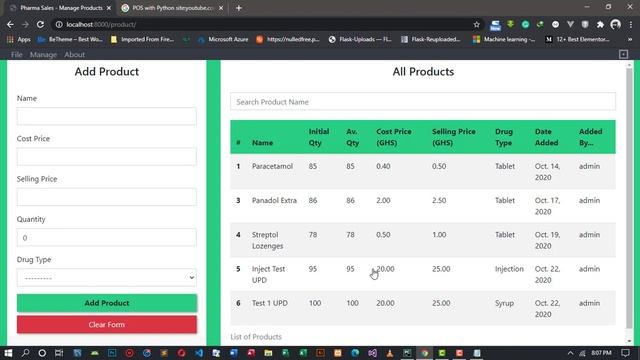Viewport: 640px width, 360px height.
Task: Click the Add Product button
Action: tap(107, 303)
